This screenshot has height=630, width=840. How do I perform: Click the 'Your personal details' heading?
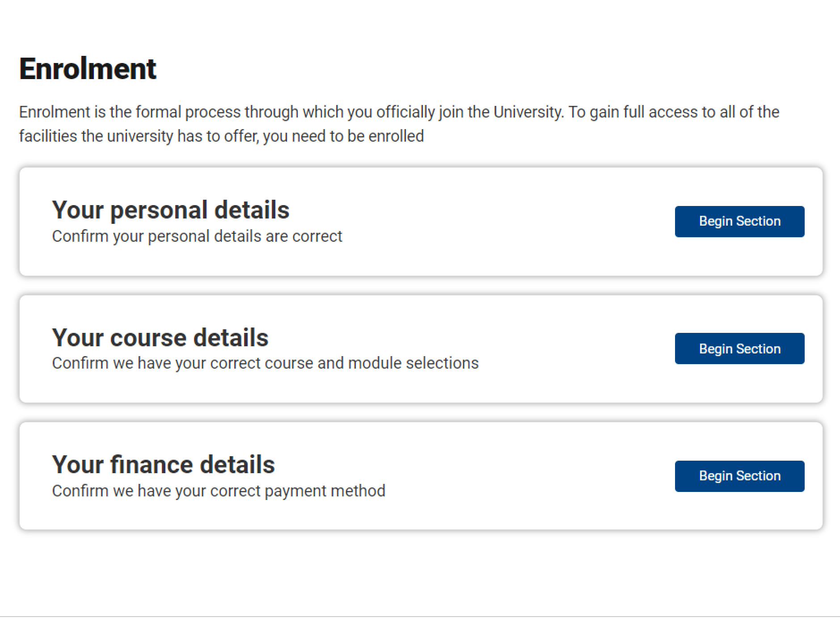pos(171,210)
